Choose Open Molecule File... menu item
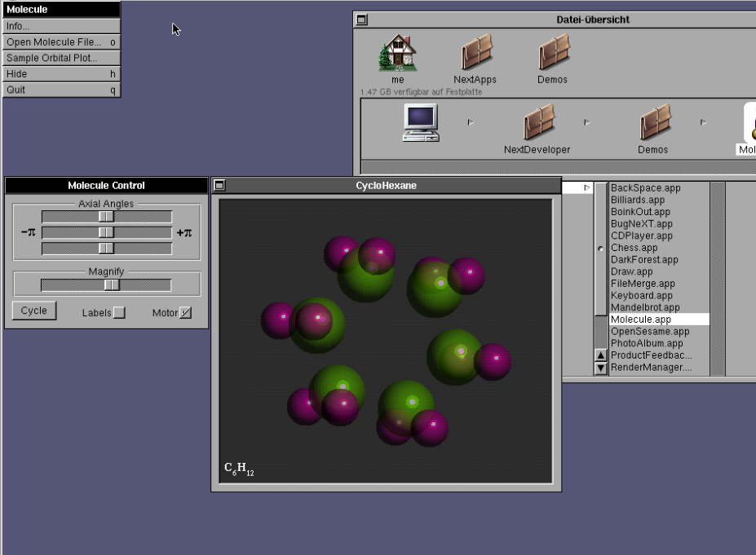Viewport: 756px width, 555px height. [x=60, y=42]
